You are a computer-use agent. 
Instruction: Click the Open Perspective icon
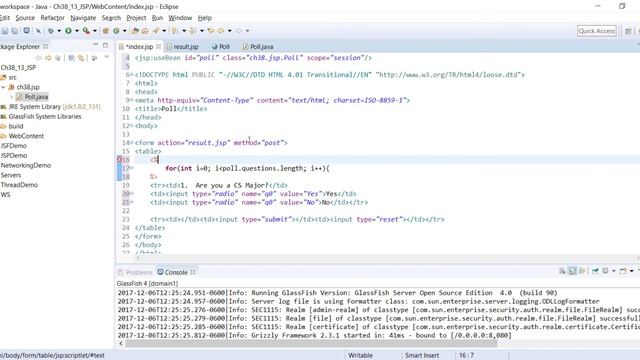(628, 31)
